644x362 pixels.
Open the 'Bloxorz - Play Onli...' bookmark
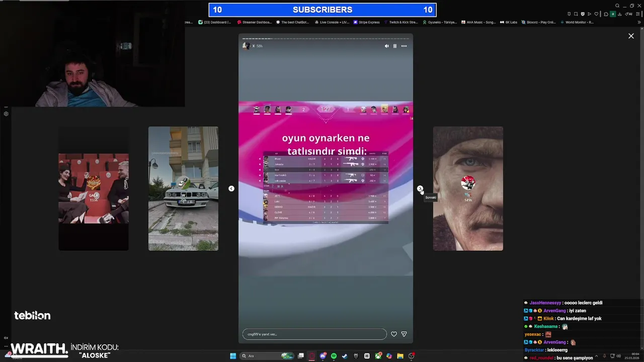pos(539,22)
